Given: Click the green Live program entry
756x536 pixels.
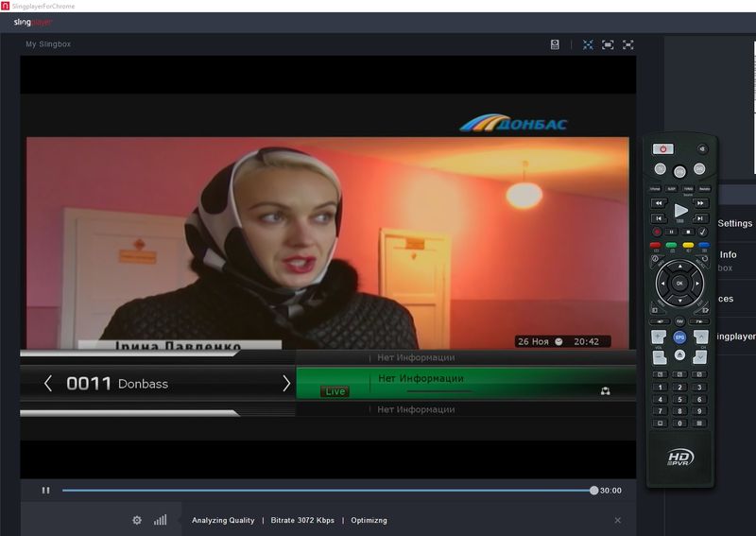Looking at the screenshot, I should click(x=465, y=383).
